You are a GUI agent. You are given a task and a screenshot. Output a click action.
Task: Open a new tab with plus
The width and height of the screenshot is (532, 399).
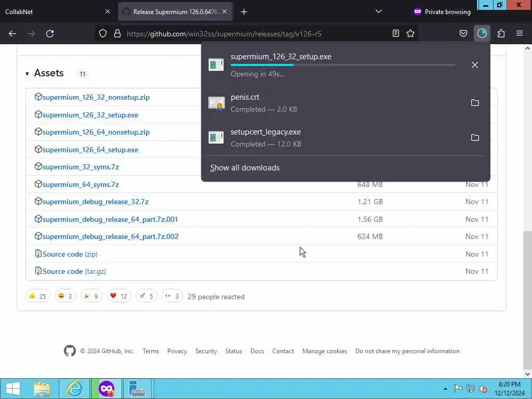(x=244, y=12)
